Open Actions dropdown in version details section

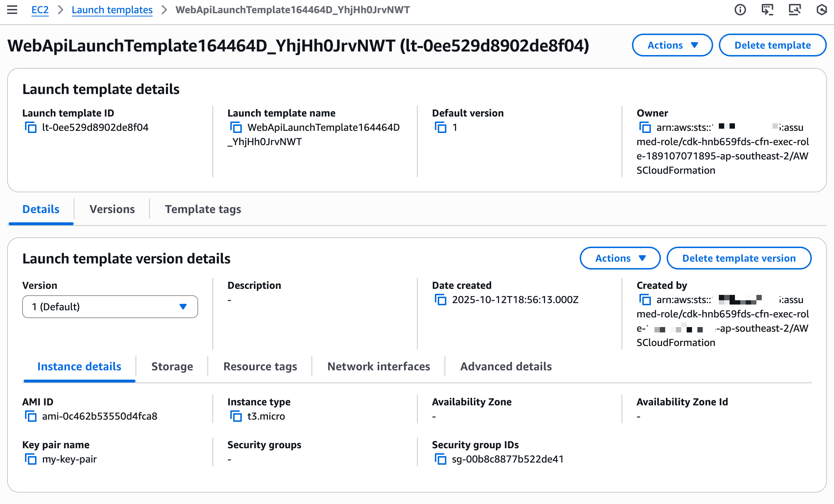pyautogui.click(x=620, y=258)
